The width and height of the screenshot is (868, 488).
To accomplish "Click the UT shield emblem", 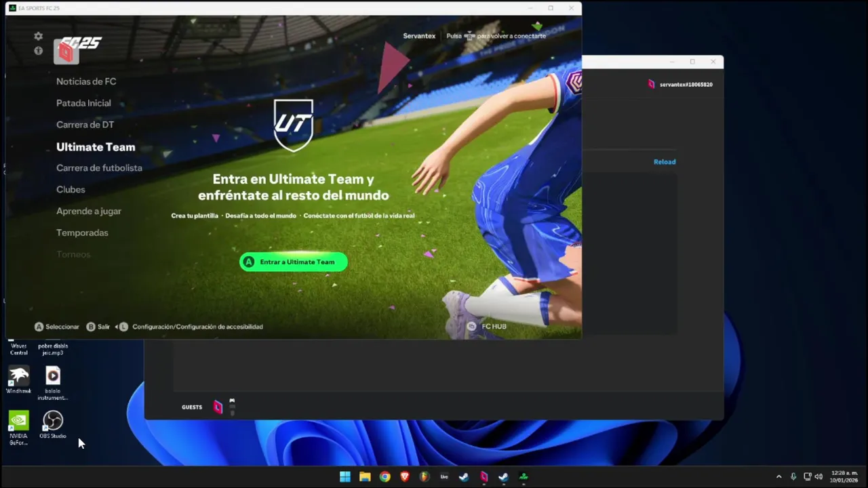I will click(293, 125).
